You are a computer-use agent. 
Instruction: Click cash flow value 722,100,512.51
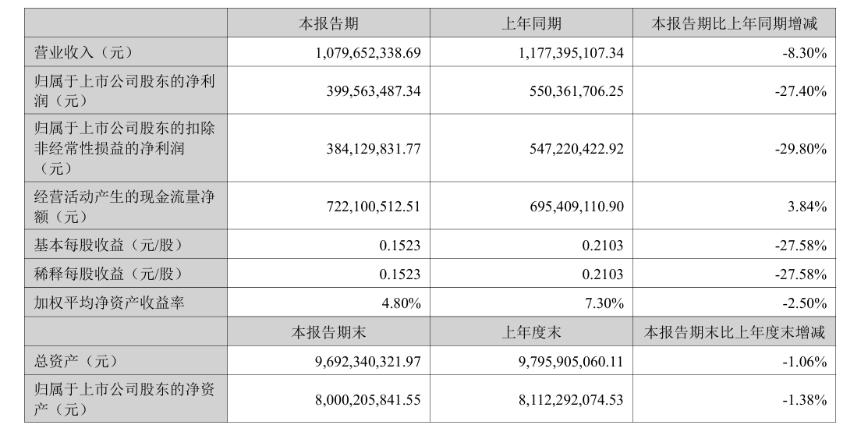click(x=375, y=206)
